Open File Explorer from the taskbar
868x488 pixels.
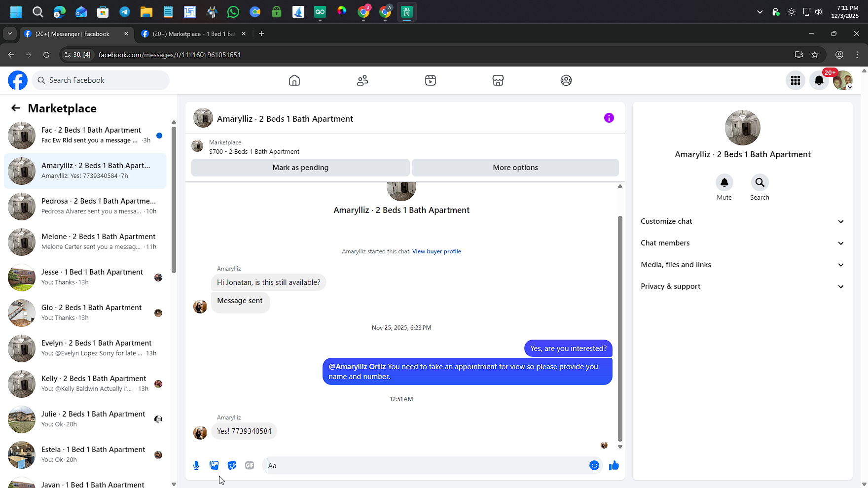[x=146, y=12]
